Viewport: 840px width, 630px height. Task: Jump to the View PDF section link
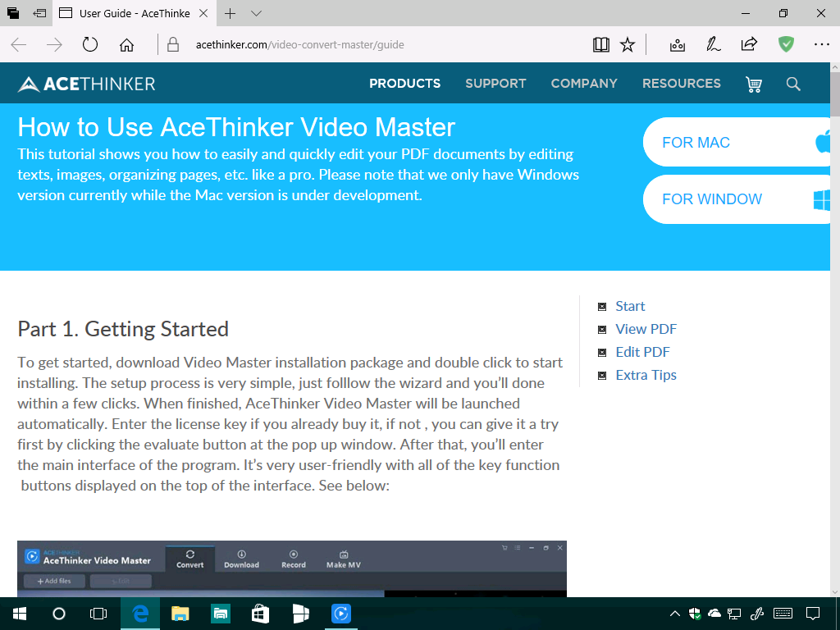(x=646, y=329)
